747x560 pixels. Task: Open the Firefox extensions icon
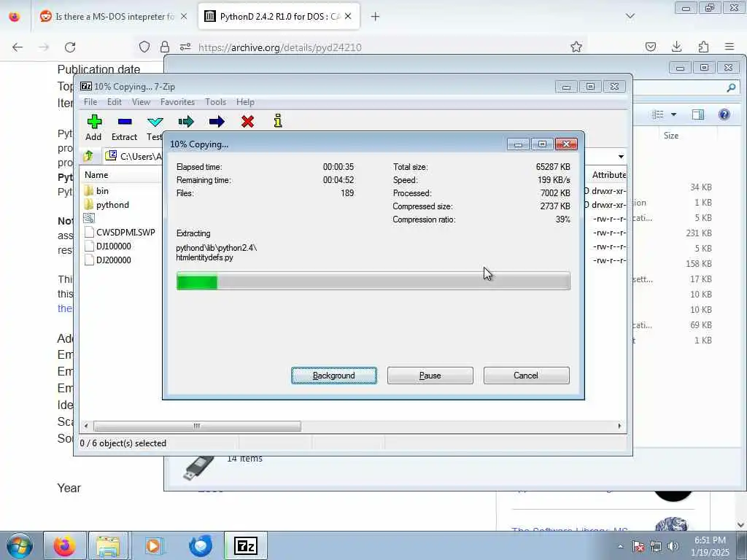point(703,47)
